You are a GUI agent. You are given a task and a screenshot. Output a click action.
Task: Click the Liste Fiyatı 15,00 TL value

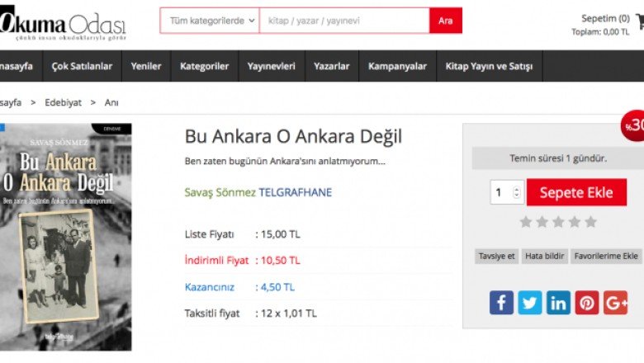tap(281, 234)
